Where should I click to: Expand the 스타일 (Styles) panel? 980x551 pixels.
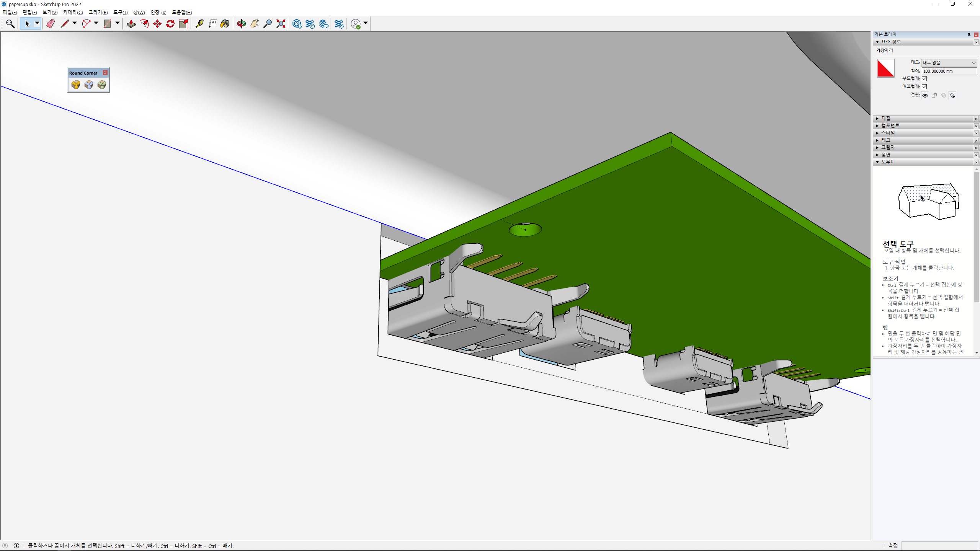pyautogui.click(x=888, y=133)
